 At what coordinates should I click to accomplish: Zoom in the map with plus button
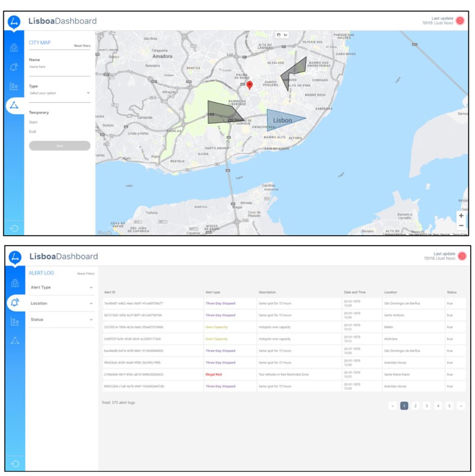(x=461, y=216)
